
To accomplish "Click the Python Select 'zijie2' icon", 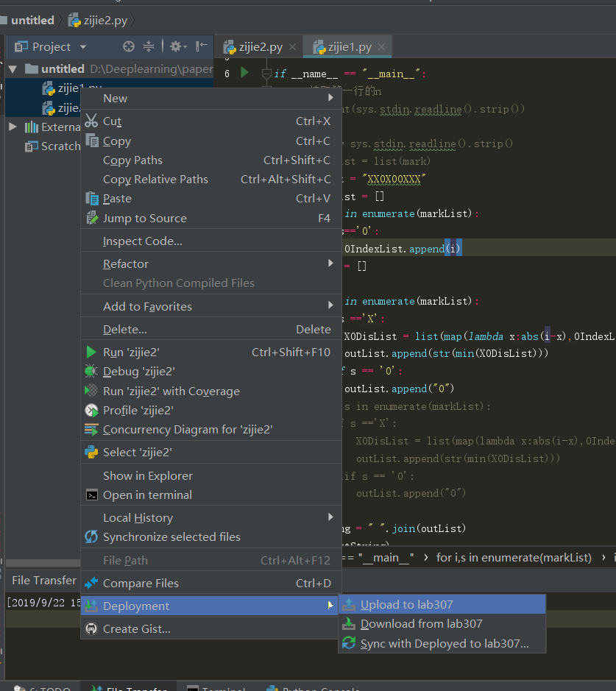I will [91, 452].
